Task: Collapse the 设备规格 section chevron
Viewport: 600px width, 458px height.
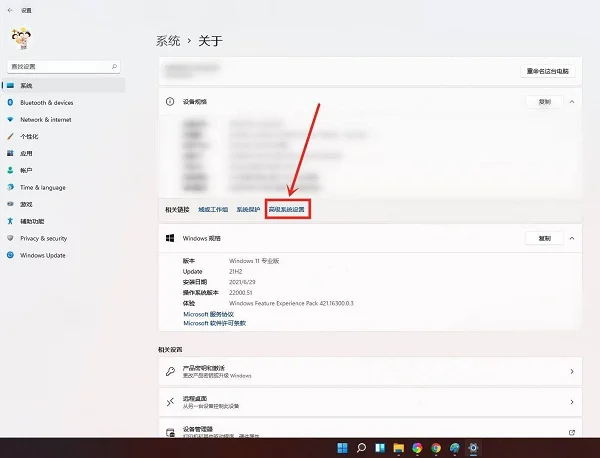Action: coord(572,102)
